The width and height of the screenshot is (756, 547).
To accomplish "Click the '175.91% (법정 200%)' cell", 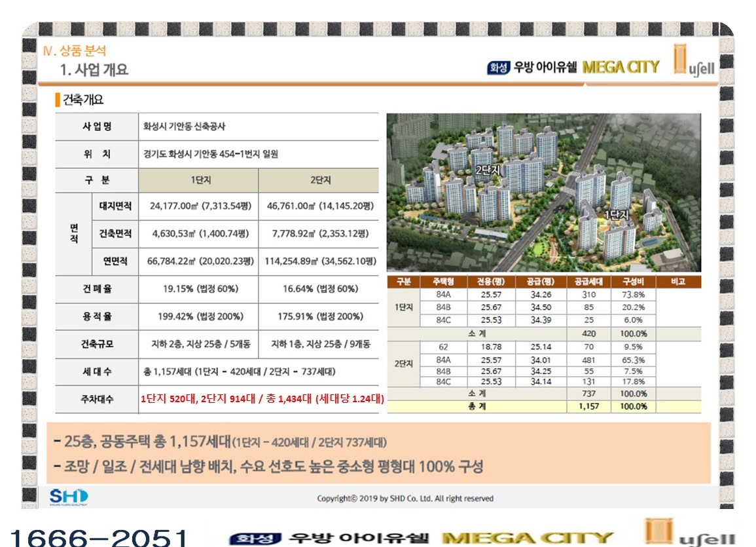I will [x=320, y=316].
